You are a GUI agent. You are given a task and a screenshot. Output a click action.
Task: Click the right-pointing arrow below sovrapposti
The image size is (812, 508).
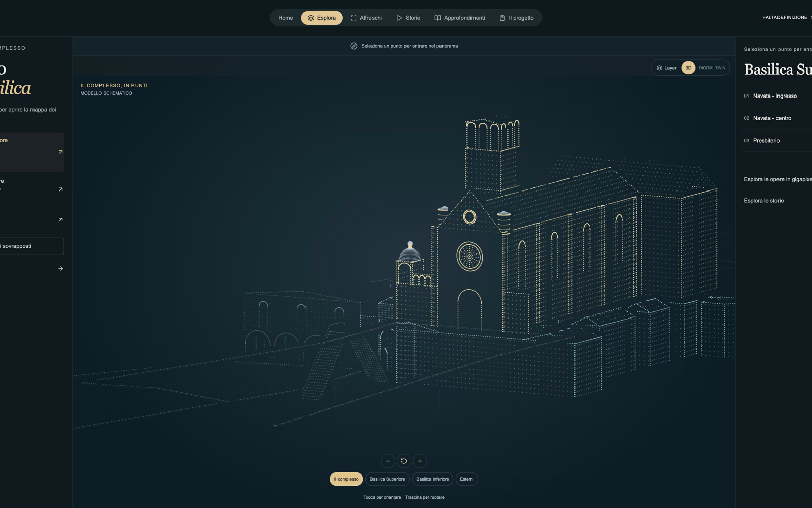60,268
